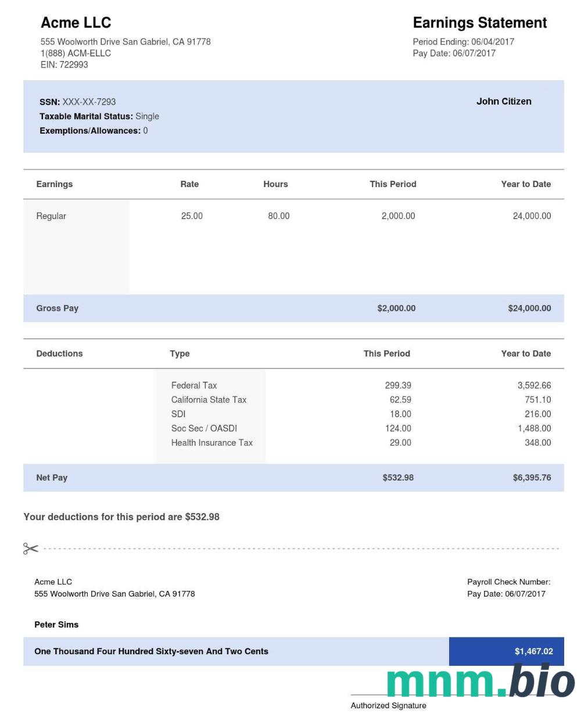Select the Earnings Statement title
This screenshot has height=724, width=588.
479,23
